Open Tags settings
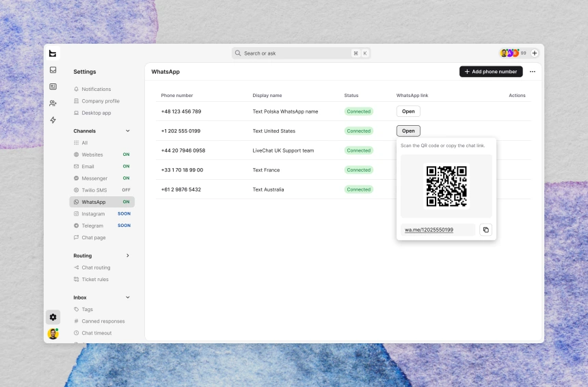Viewport: 588px width, 387px height. pos(83,309)
